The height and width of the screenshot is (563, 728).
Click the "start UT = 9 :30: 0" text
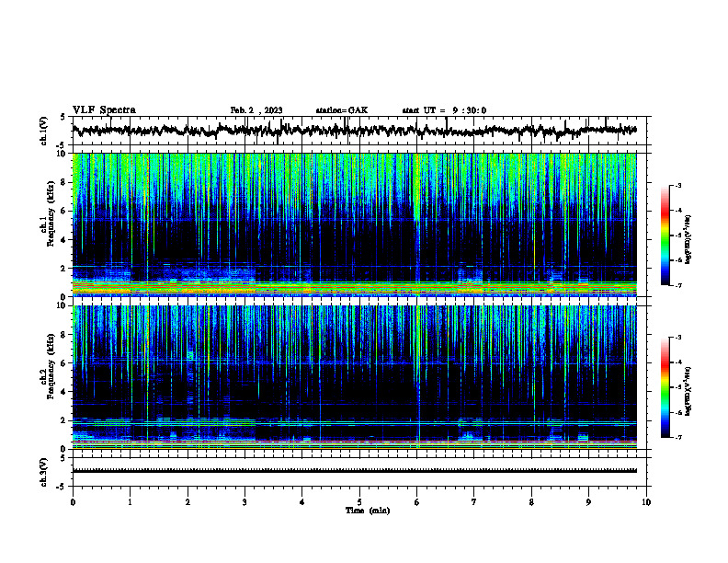coord(444,110)
